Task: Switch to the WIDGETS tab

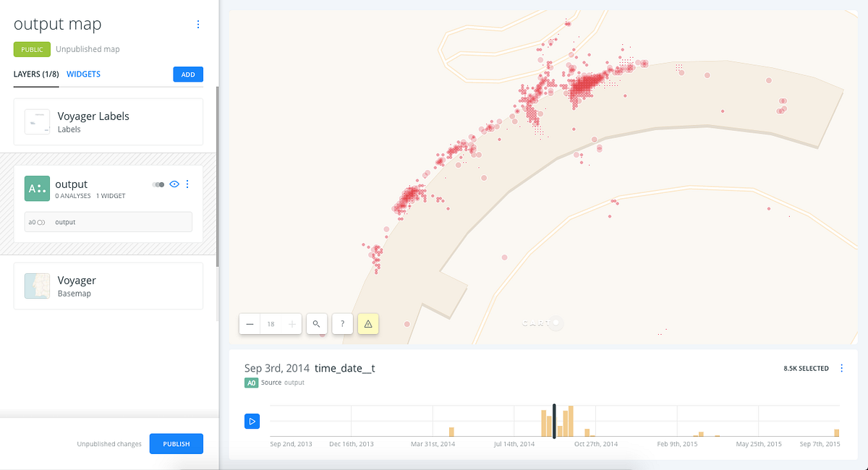Action: 83,74
